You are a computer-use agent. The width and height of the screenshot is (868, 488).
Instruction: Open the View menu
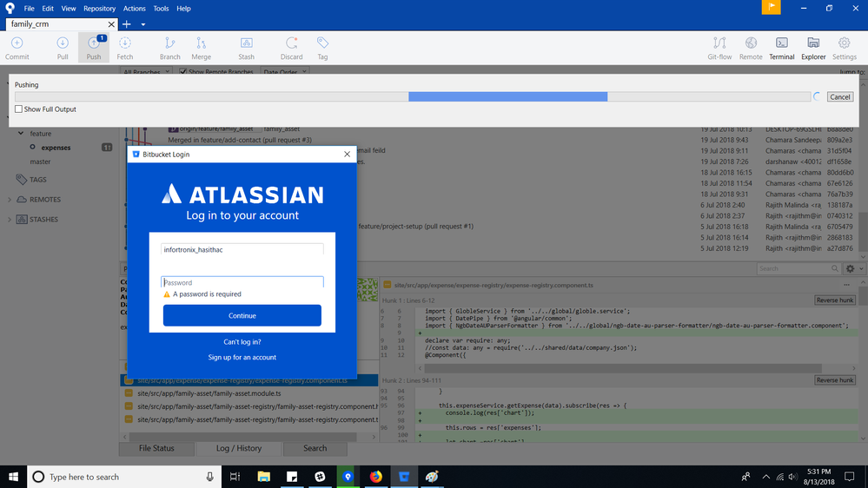[69, 9]
